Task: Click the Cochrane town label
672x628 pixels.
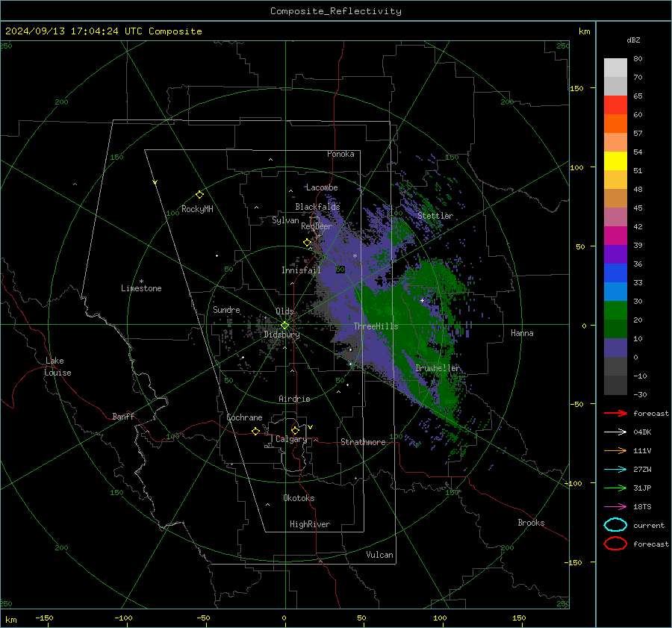Action: (244, 417)
